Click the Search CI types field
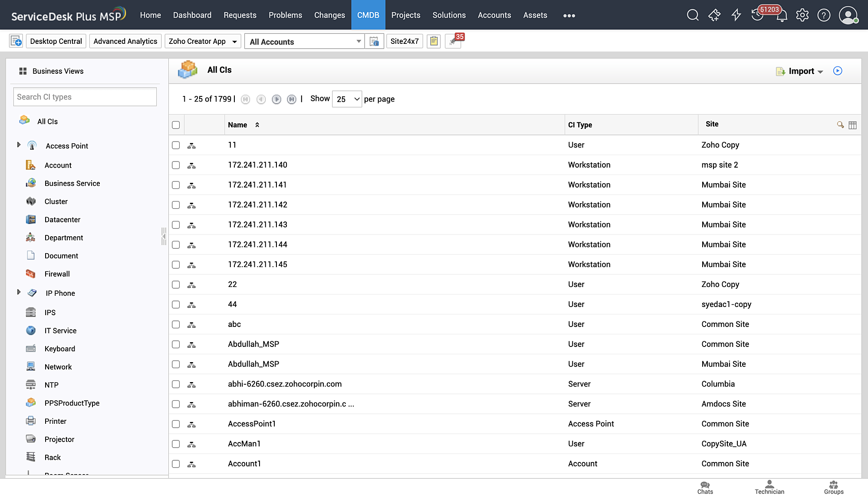 pyautogui.click(x=85, y=97)
